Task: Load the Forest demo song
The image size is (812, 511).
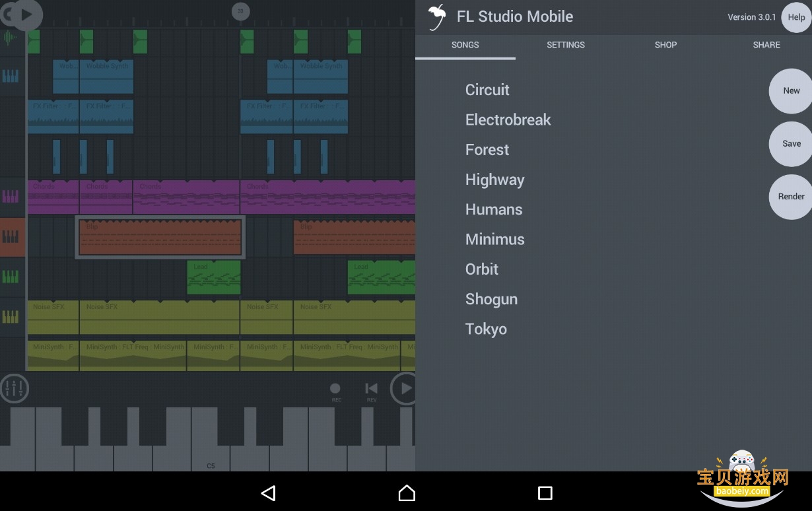Action: [x=487, y=150]
